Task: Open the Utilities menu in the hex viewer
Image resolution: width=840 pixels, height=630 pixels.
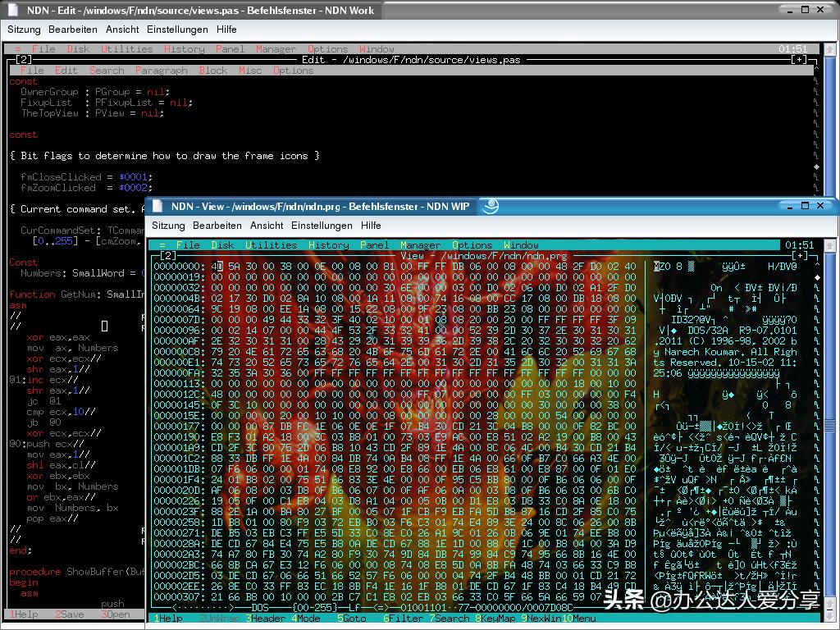Action: 272,245
